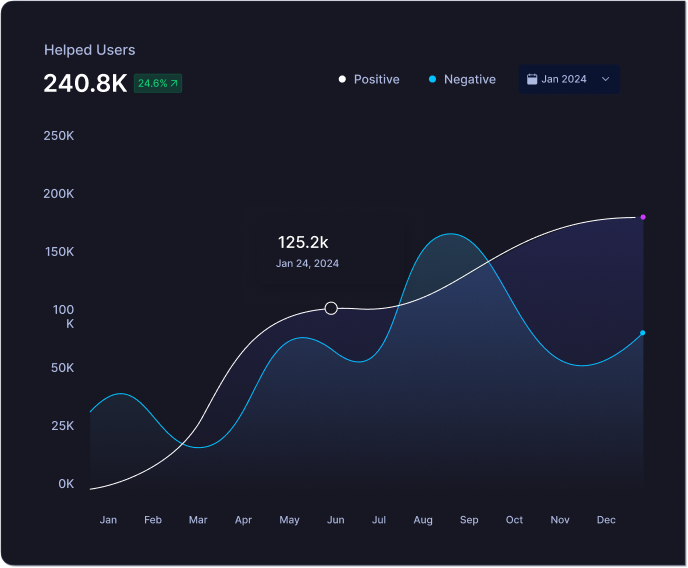Click the blue Negative legend dot
The height and width of the screenshot is (568, 688).
coord(432,79)
